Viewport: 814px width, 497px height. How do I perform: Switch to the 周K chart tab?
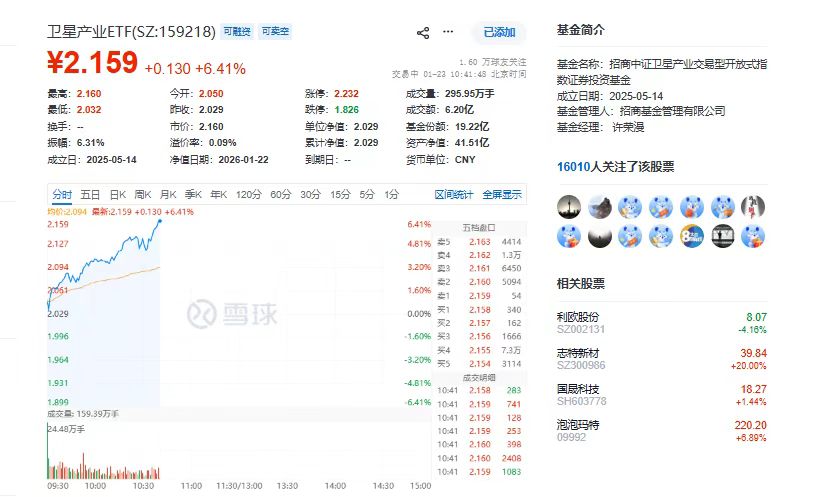click(x=143, y=195)
